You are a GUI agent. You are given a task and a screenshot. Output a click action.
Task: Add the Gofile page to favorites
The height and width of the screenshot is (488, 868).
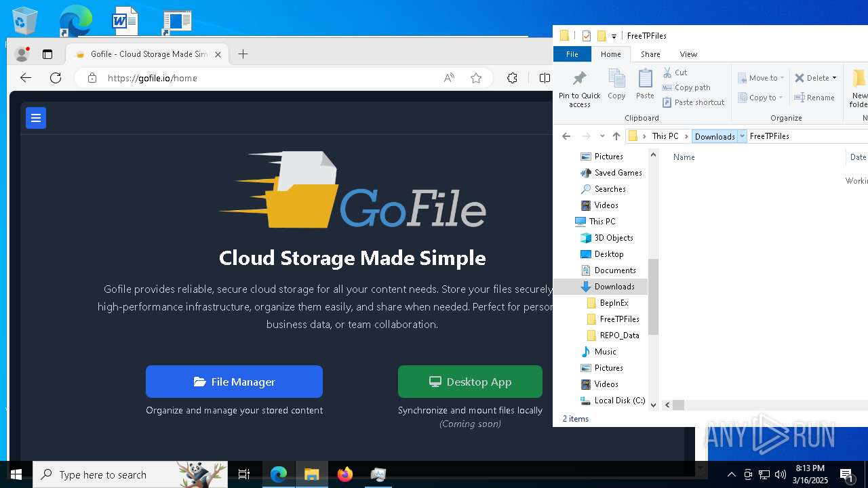click(476, 78)
